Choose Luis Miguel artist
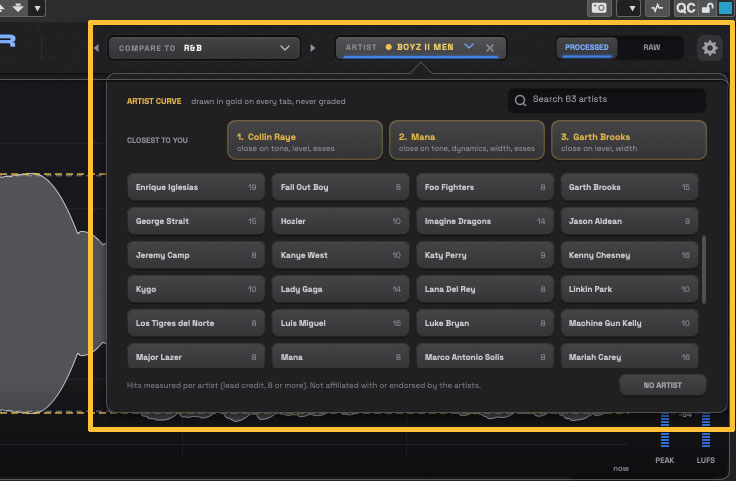 point(340,323)
